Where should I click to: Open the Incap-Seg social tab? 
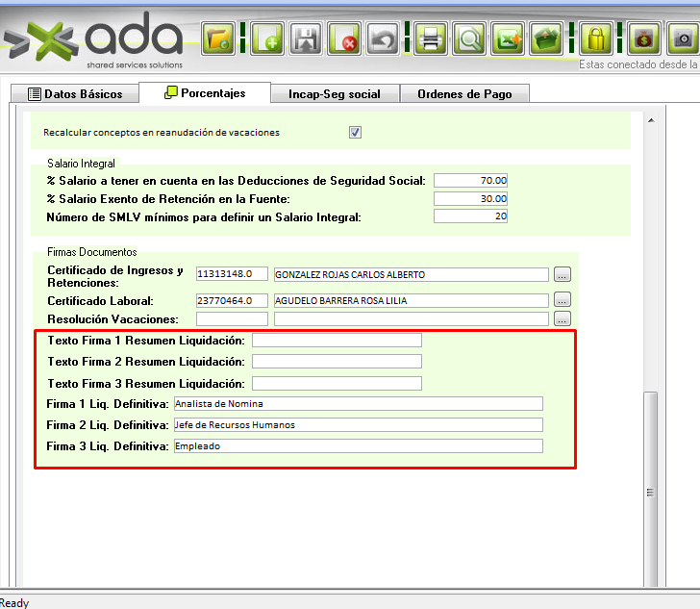tap(334, 94)
